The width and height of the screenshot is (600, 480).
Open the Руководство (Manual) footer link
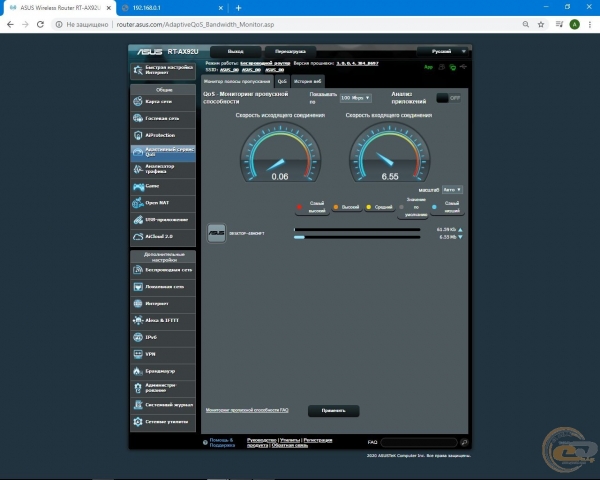coord(262,440)
